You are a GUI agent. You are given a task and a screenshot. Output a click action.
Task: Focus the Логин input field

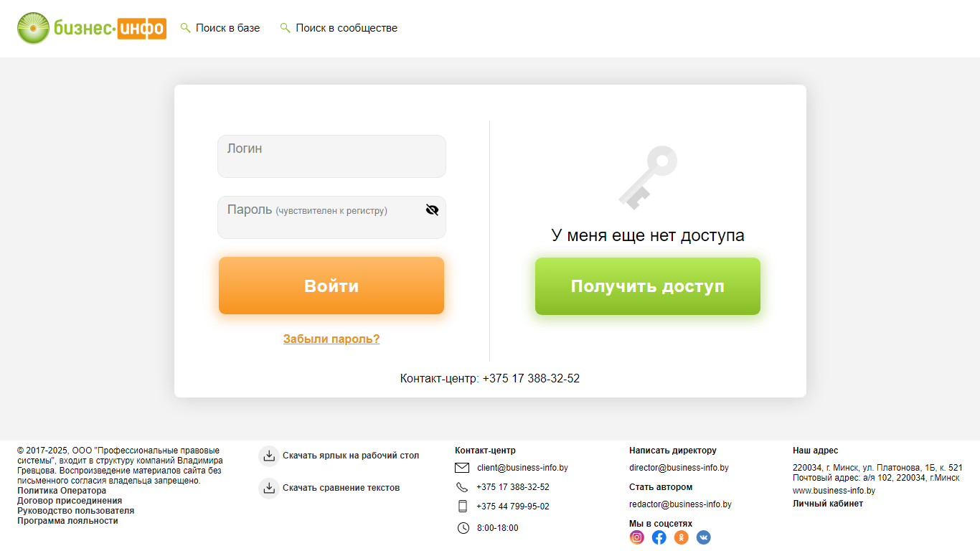click(331, 156)
